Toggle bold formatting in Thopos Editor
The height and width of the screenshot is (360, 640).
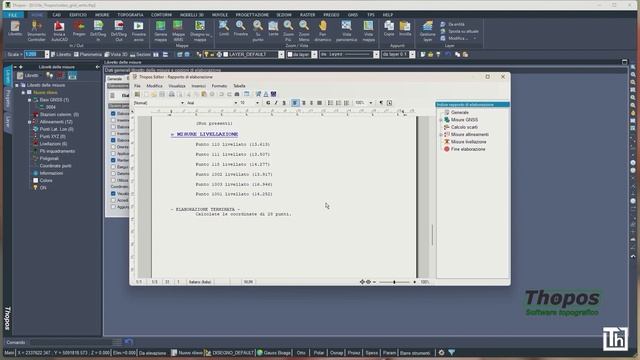tap(268, 103)
